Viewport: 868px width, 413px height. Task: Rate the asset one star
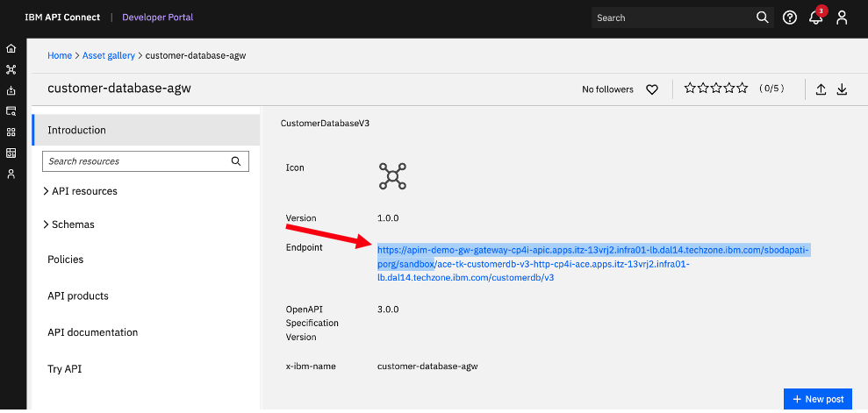point(691,88)
